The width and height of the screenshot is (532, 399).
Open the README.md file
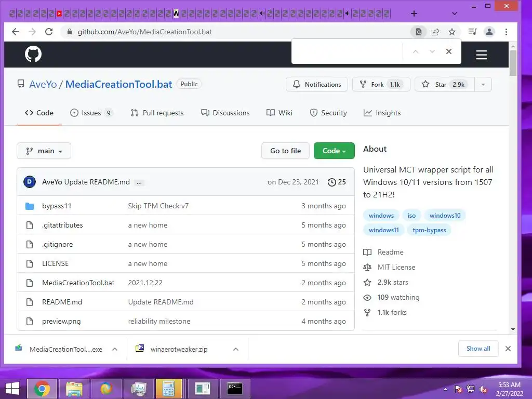tap(62, 302)
